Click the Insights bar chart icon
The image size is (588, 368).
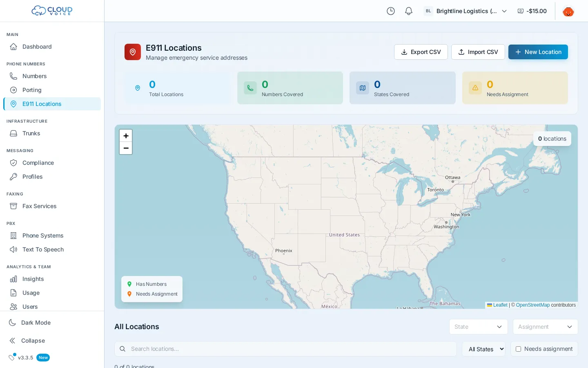click(x=13, y=279)
